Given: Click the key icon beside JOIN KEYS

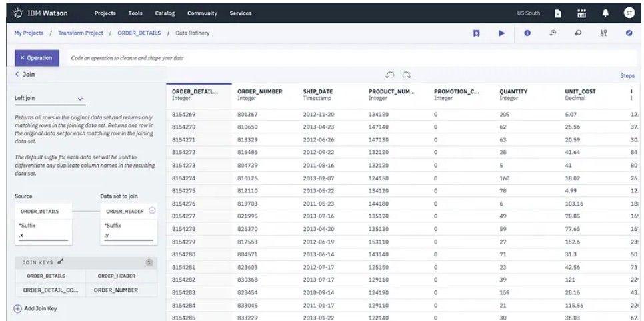Looking at the screenshot, I should (x=61, y=262).
